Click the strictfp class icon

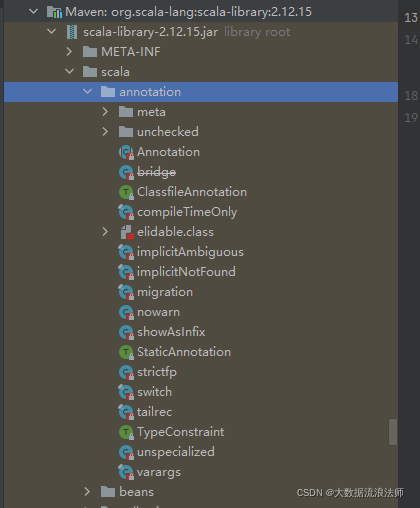click(126, 372)
